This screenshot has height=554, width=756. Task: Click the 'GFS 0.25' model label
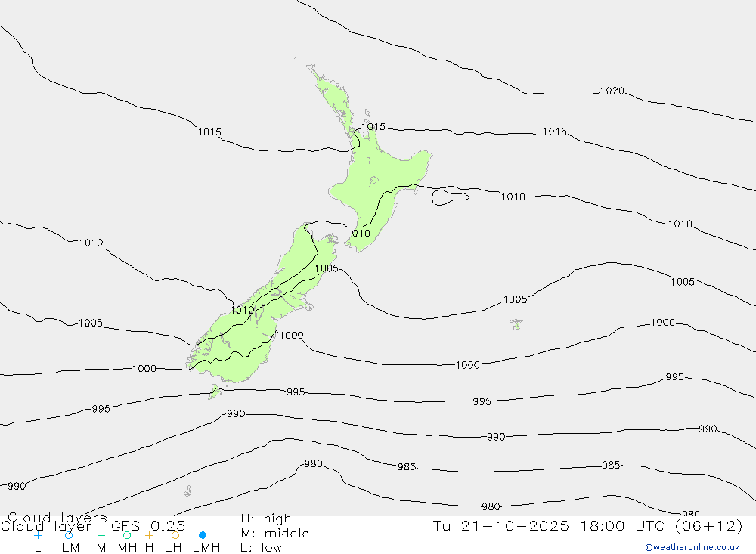[x=148, y=526]
